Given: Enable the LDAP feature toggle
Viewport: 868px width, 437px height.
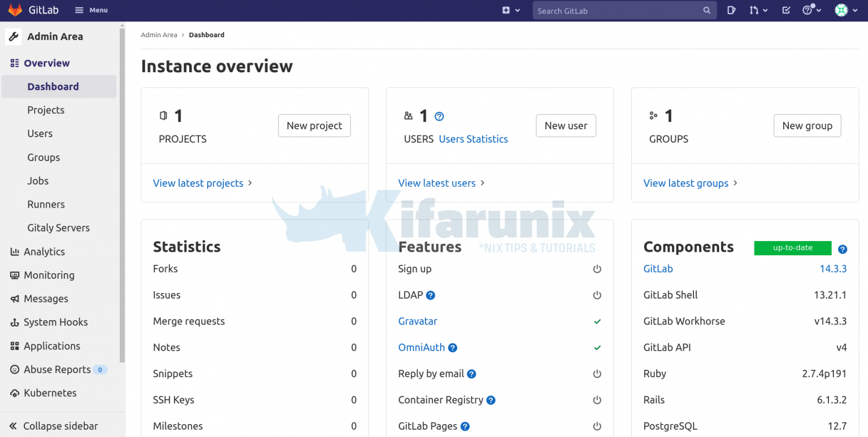Looking at the screenshot, I should 597,295.
